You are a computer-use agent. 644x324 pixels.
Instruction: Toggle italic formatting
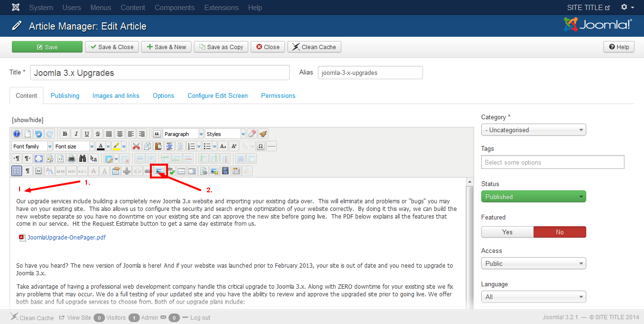coord(75,134)
